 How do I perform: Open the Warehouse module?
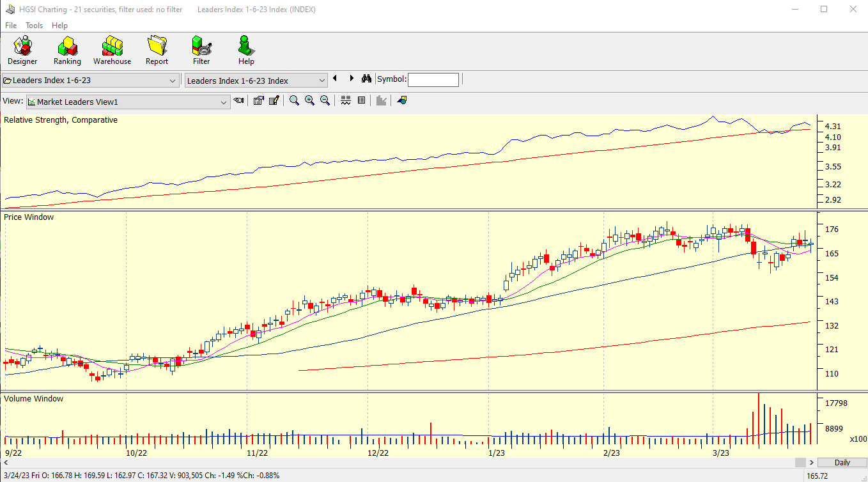click(112, 51)
